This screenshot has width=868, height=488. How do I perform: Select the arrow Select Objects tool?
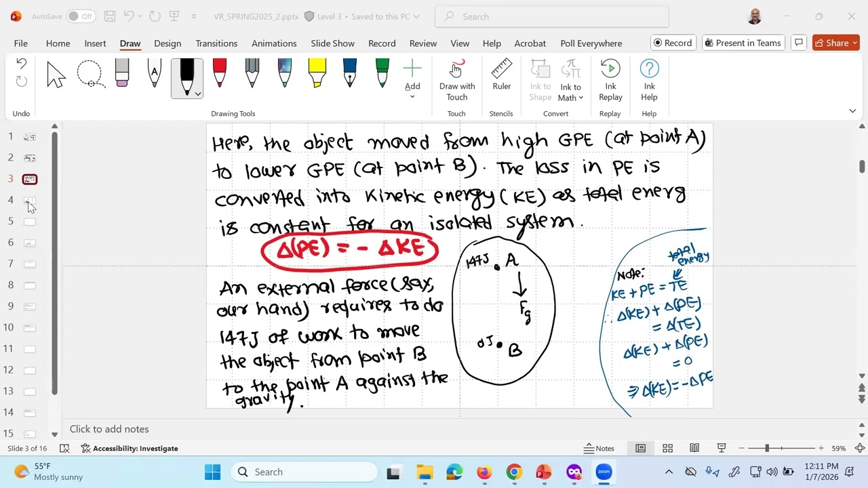pyautogui.click(x=56, y=75)
